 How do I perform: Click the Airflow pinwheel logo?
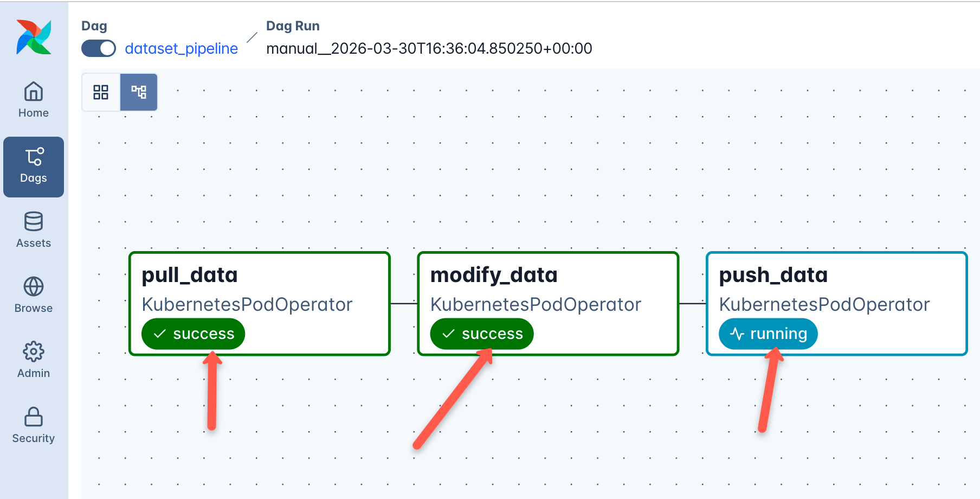34,37
